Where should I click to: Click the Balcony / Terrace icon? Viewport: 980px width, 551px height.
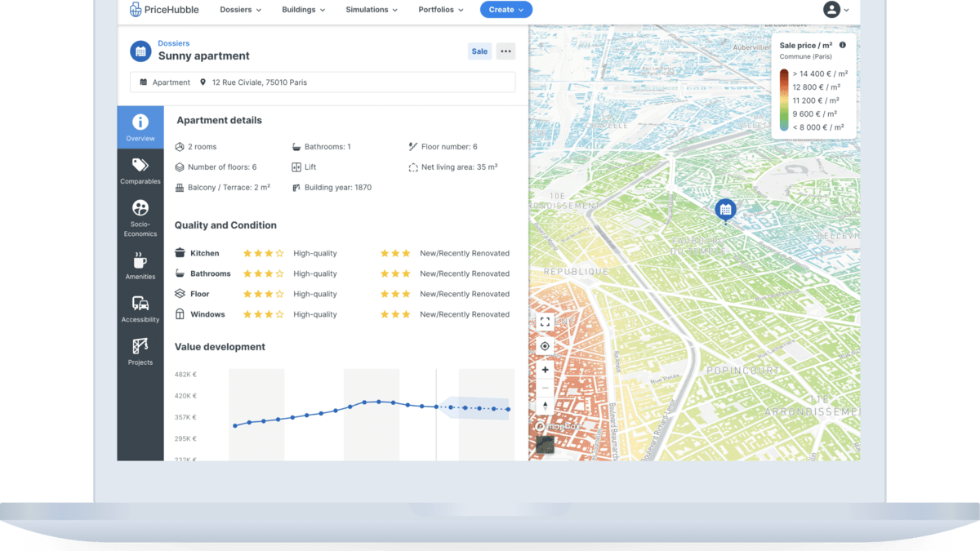pos(180,188)
